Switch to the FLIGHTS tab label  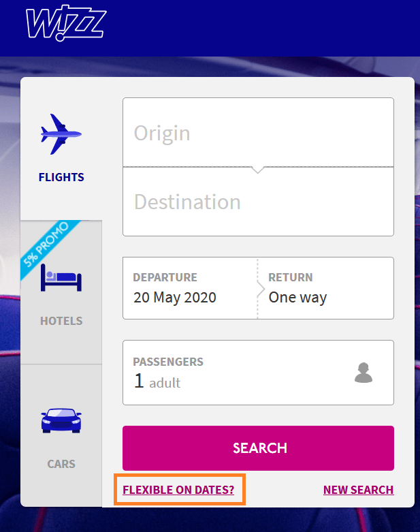pos(61,177)
